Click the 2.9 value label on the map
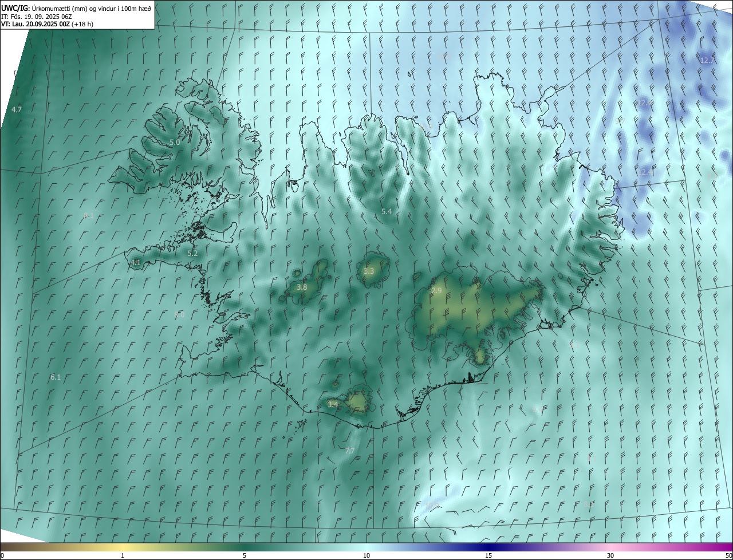733x560 pixels. click(436, 291)
